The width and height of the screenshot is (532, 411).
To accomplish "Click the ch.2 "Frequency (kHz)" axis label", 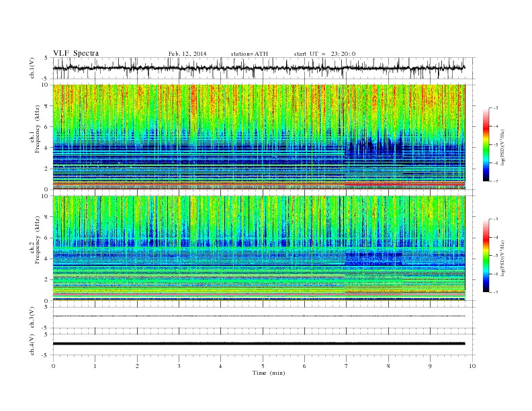I will 37,240.
